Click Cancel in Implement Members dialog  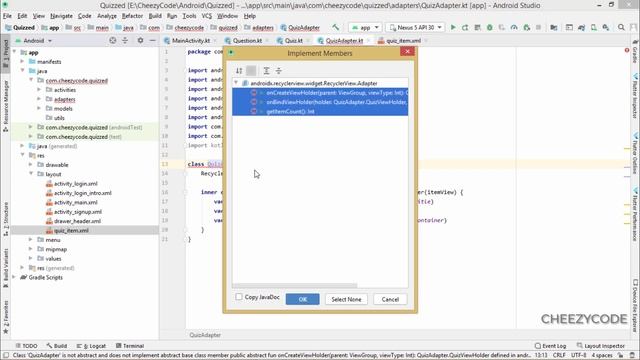[390, 299]
